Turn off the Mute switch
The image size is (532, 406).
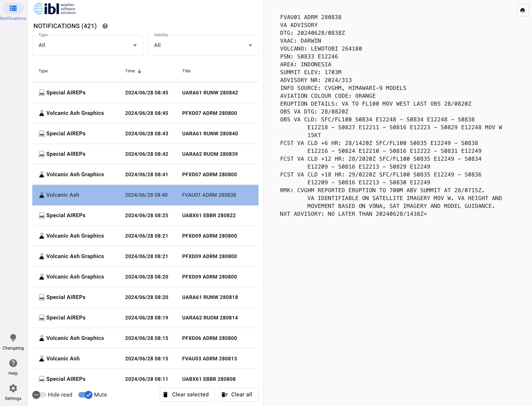click(x=85, y=395)
